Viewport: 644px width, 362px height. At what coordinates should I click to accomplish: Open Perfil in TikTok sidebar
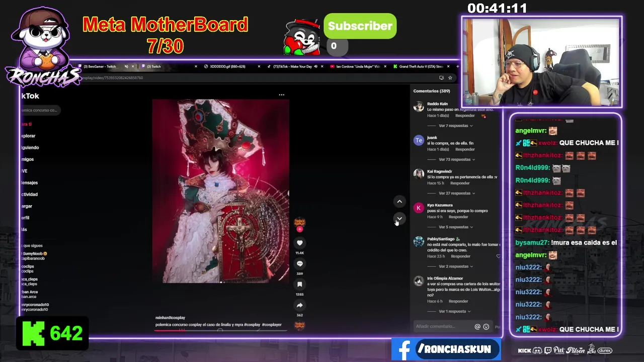point(25,218)
